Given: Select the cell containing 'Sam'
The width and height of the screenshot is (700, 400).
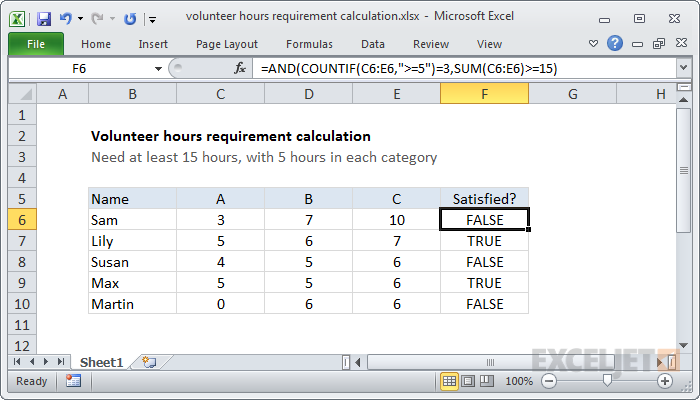Looking at the screenshot, I should coord(133,220).
